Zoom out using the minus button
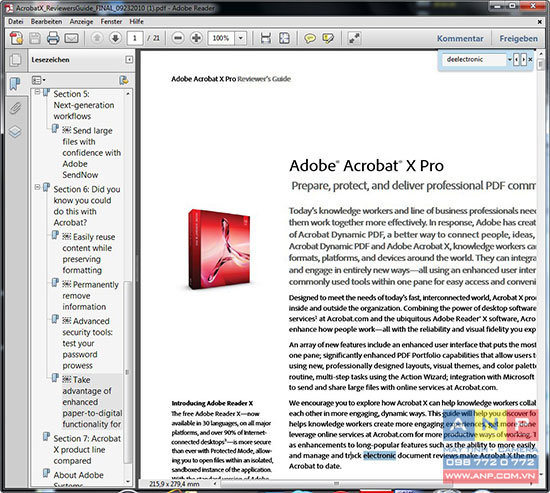This screenshot has width=550, height=493. click(x=178, y=38)
